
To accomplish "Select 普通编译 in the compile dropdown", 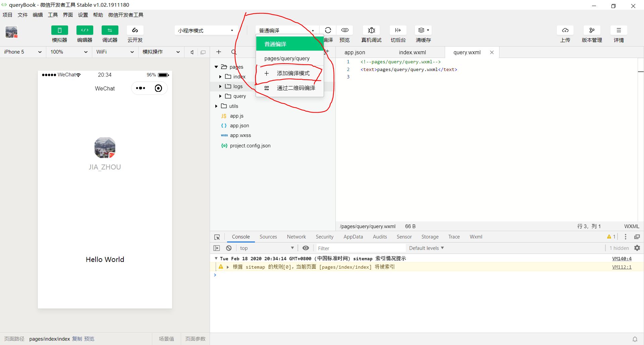I will pyautogui.click(x=290, y=44).
